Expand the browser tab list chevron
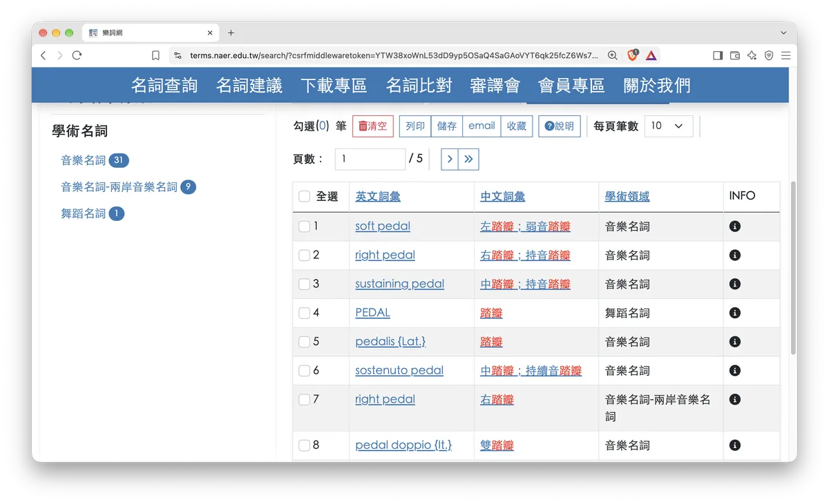 pos(783,32)
